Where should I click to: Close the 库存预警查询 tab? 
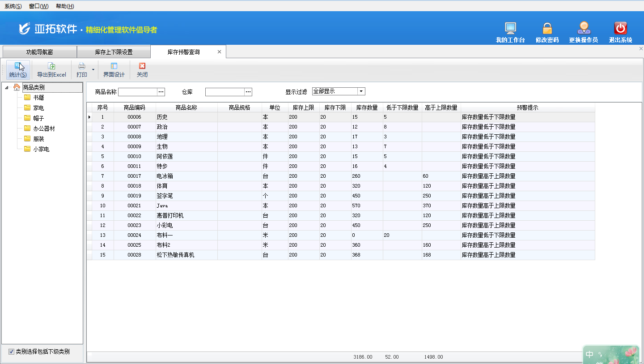(x=219, y=52)
